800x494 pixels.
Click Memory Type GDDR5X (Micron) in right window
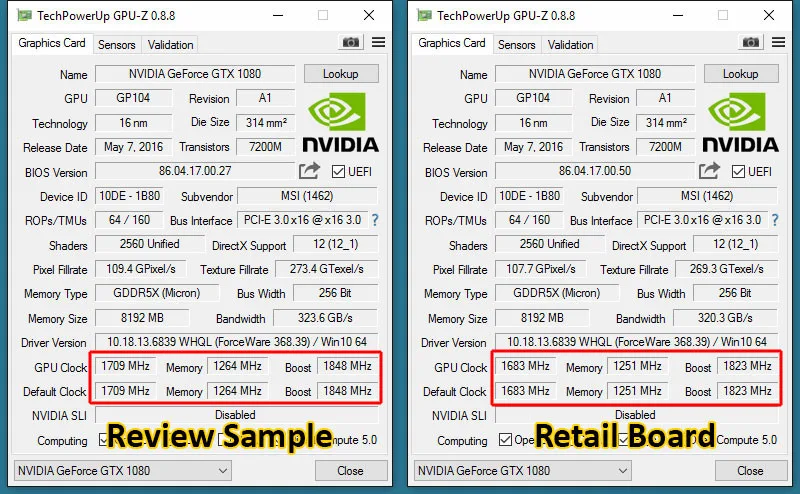pyautogui.click(x=557, y=293)
